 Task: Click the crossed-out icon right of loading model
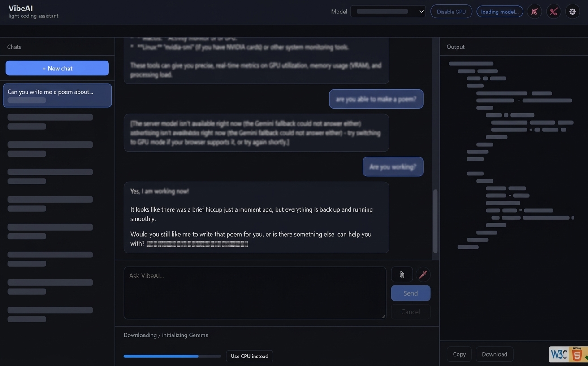(534, 12)
